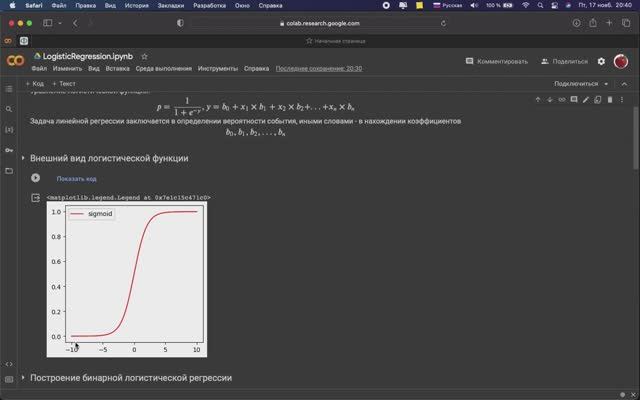Open the Изменить menu in Colab

[x=67, y=69]
